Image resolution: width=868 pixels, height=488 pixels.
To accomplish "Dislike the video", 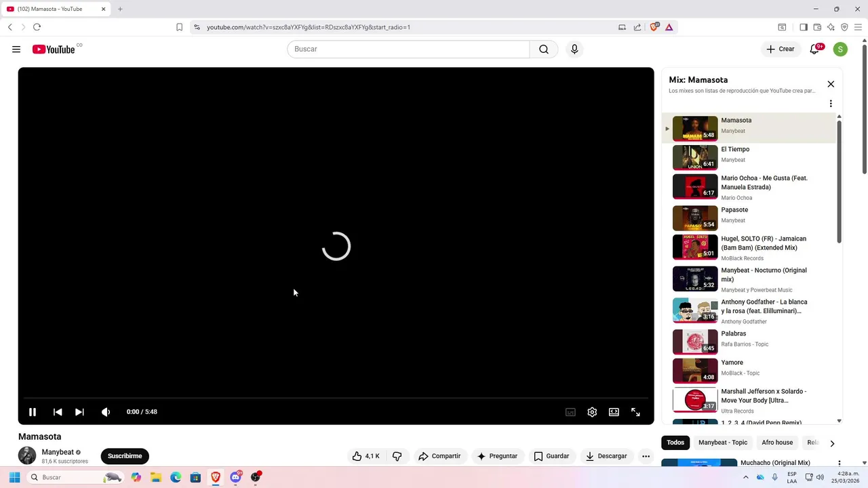I will (x=397, y=456).
